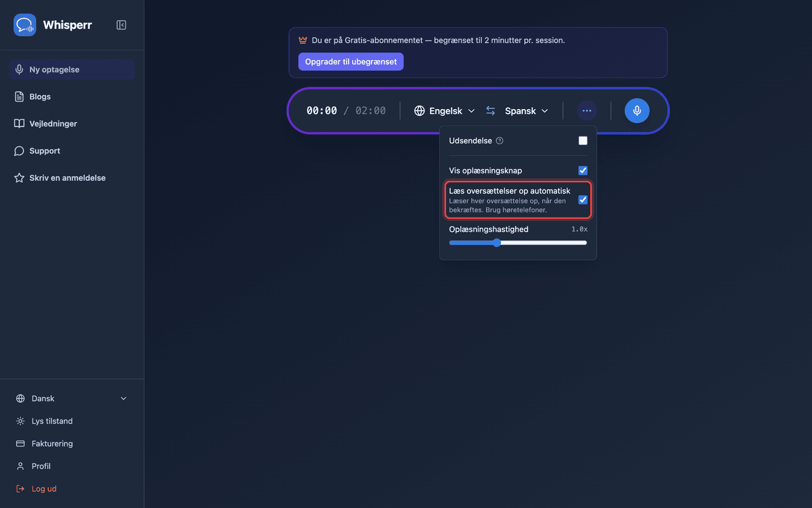Image resolution: width=812 pixels, height=508 pixels.
Task: Click the sun icon for Lys tilstand
Action: 20,421
